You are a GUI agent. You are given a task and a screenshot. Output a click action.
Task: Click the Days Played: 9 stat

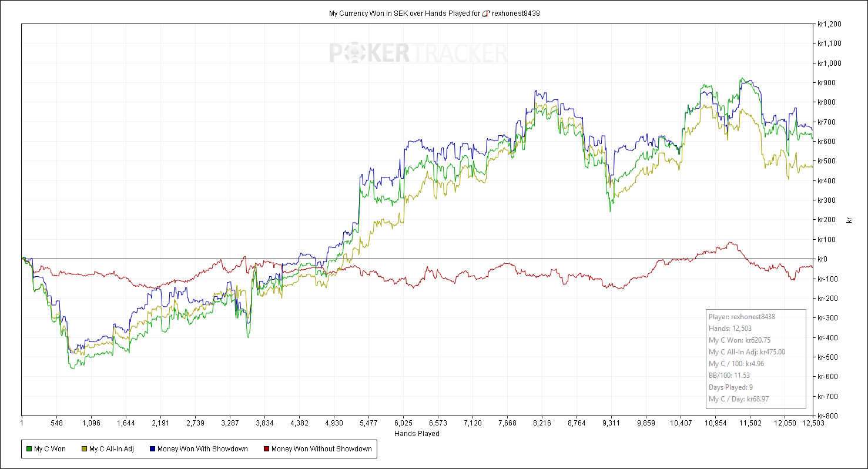point(730,387)
